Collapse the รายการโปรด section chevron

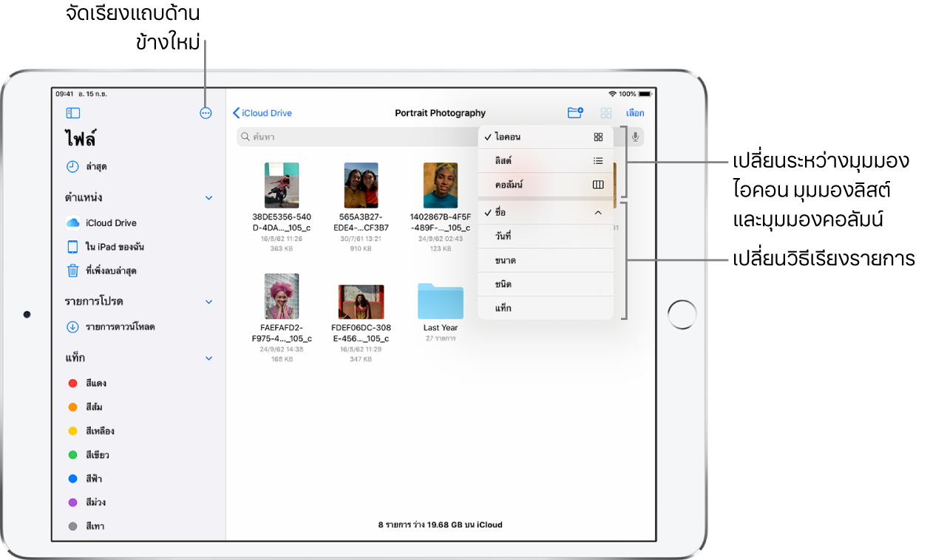click(x=208, y=301)
